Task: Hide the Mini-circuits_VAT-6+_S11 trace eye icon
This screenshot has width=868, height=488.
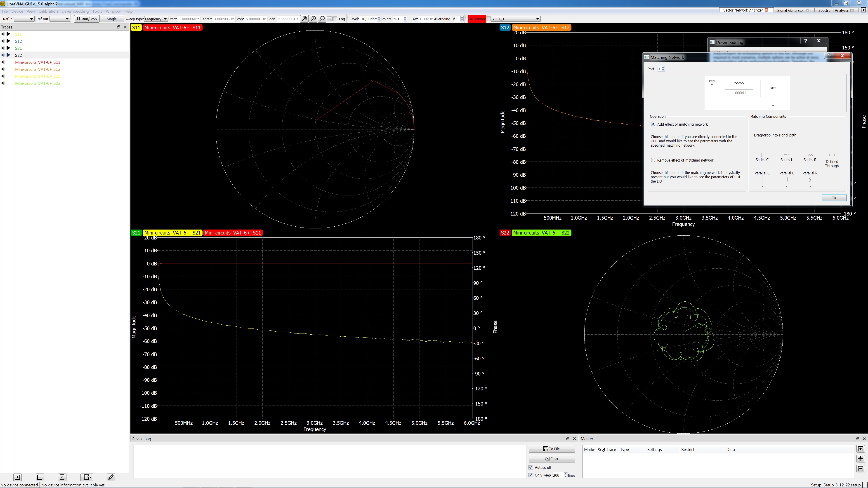Action: (x=3, y=62)
